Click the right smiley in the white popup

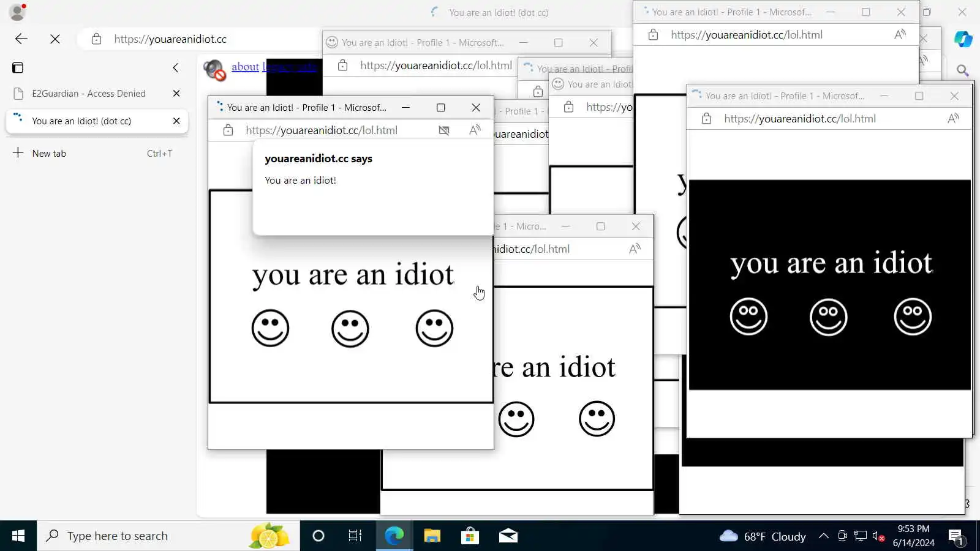click(434, 328)
